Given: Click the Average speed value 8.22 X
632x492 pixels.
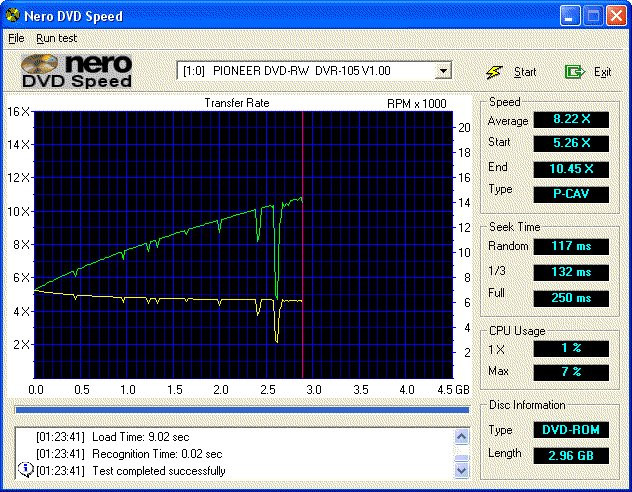Looking at the screenshot, I should pyautogui.click(x=571, y=119).
